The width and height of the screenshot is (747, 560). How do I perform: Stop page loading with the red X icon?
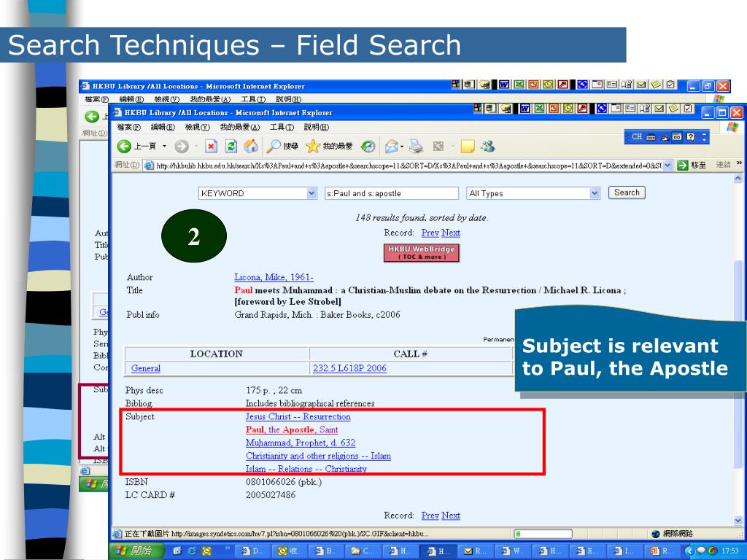click(211, 146)
